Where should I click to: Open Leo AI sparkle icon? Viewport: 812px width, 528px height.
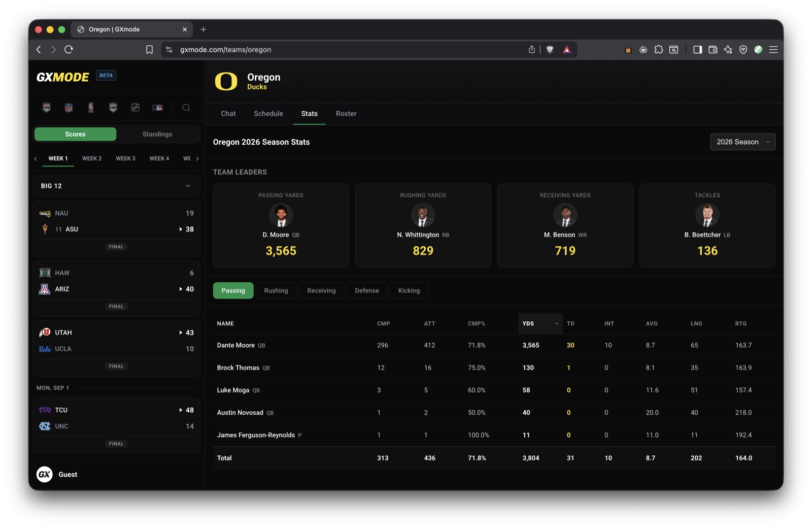tap(728, 50)
